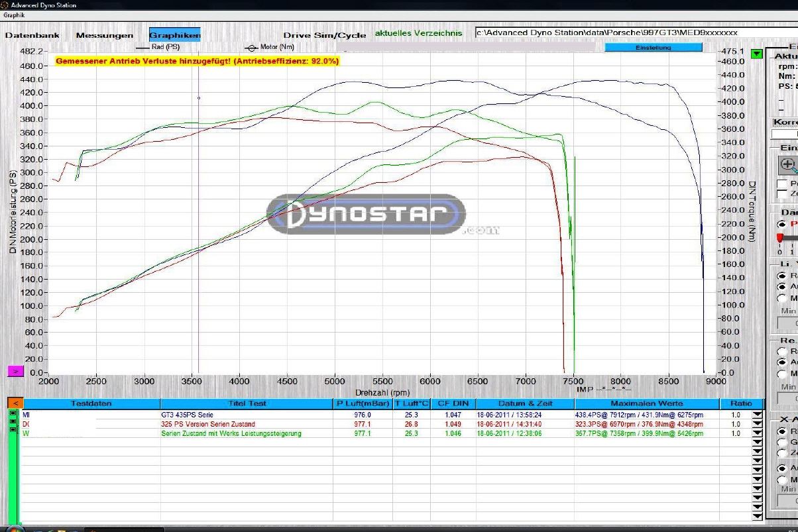Select the red P radio button under Dä...

(781, 225)
